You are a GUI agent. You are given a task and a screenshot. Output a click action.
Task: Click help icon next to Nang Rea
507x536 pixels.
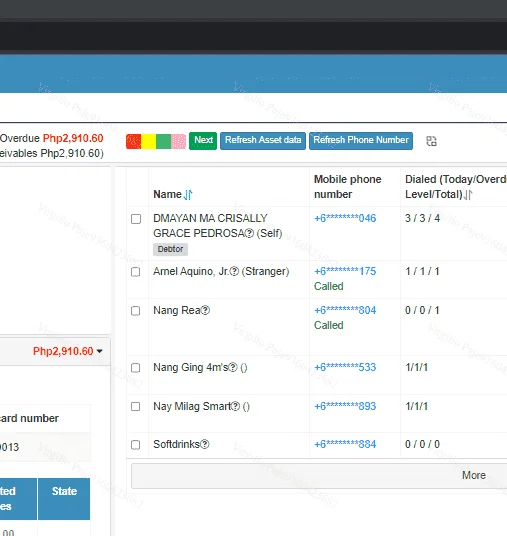pos(205,310)
